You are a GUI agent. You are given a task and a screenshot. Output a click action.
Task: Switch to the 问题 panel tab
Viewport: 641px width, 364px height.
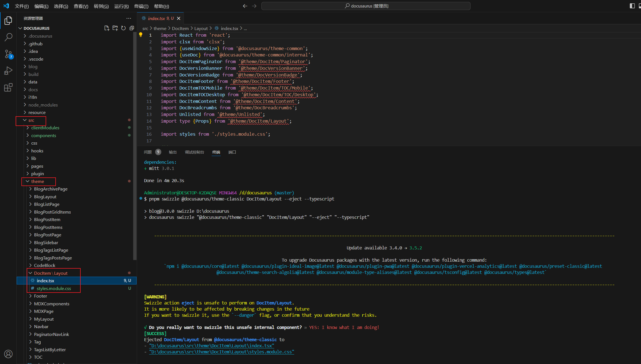(148, 152)
